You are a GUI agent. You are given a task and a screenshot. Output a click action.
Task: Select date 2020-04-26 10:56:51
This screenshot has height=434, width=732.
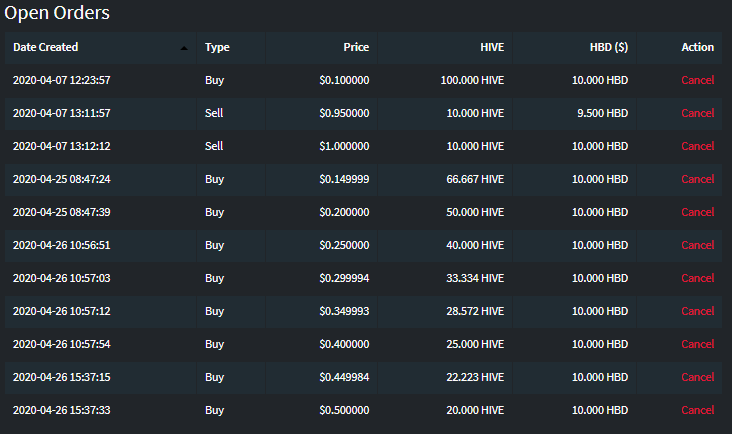click(x=62, y=245)
